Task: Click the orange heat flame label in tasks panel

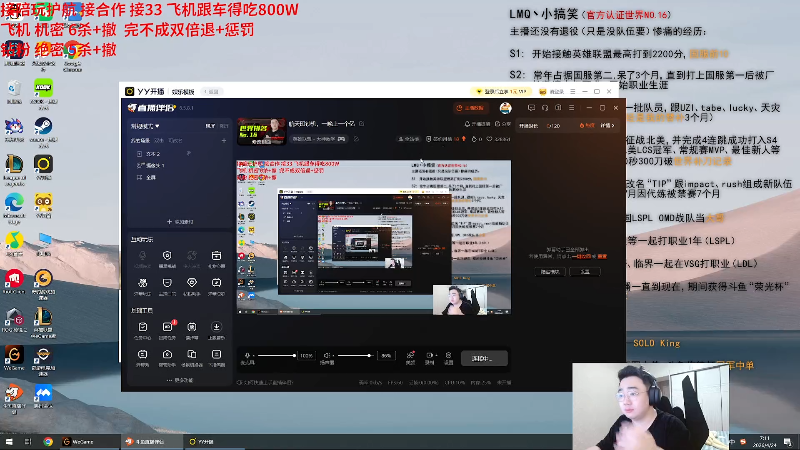Action: point(587,126)
